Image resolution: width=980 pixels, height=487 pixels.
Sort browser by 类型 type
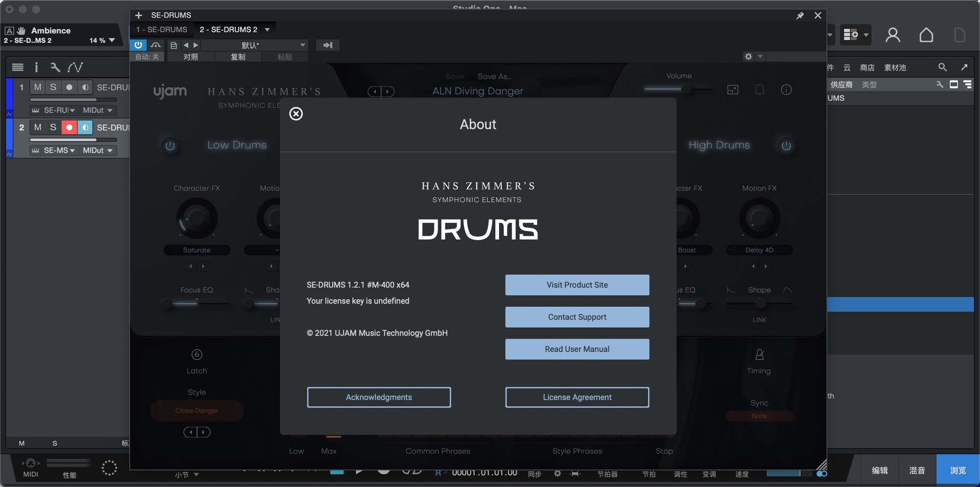point(869,85)
